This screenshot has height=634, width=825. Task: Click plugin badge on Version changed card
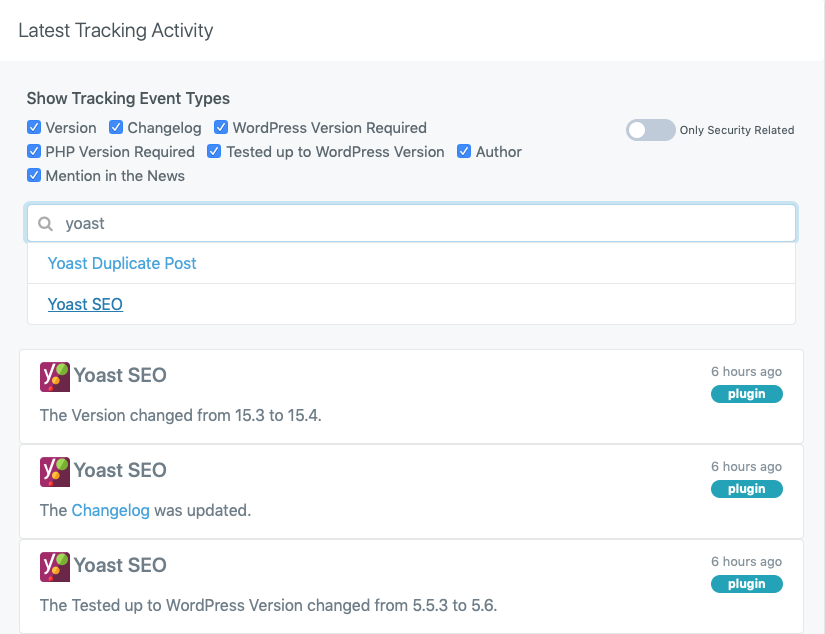[747, 394]
